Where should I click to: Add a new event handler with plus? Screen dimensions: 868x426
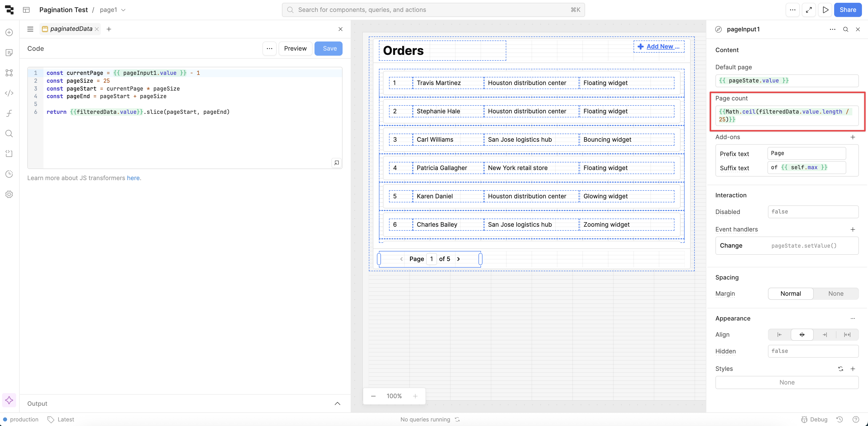point(853,229)
